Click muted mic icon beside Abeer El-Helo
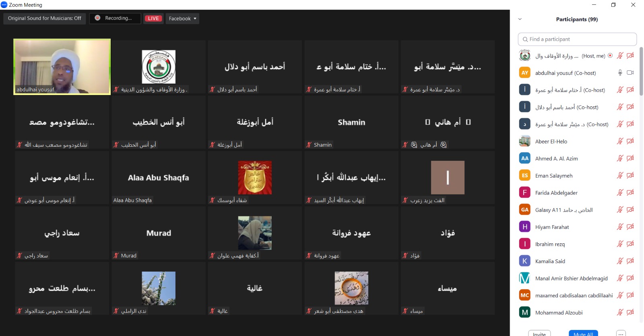 [620, 141]
